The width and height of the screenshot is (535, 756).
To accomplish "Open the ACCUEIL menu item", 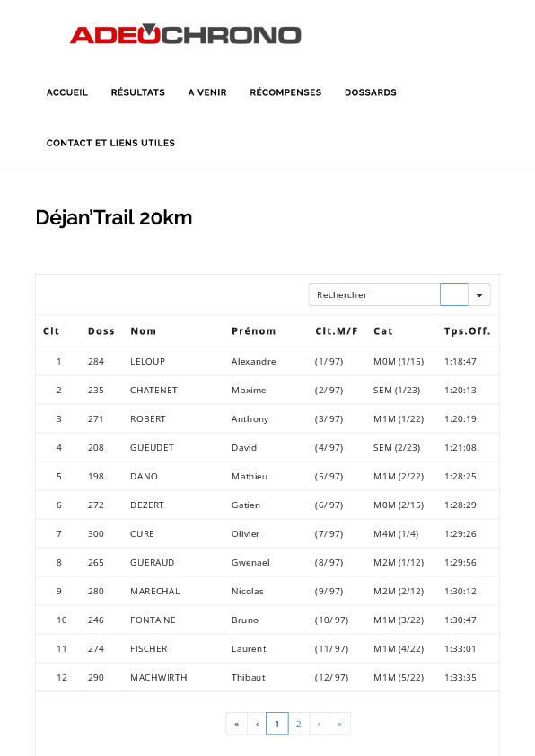I will [x=67, y=92].
